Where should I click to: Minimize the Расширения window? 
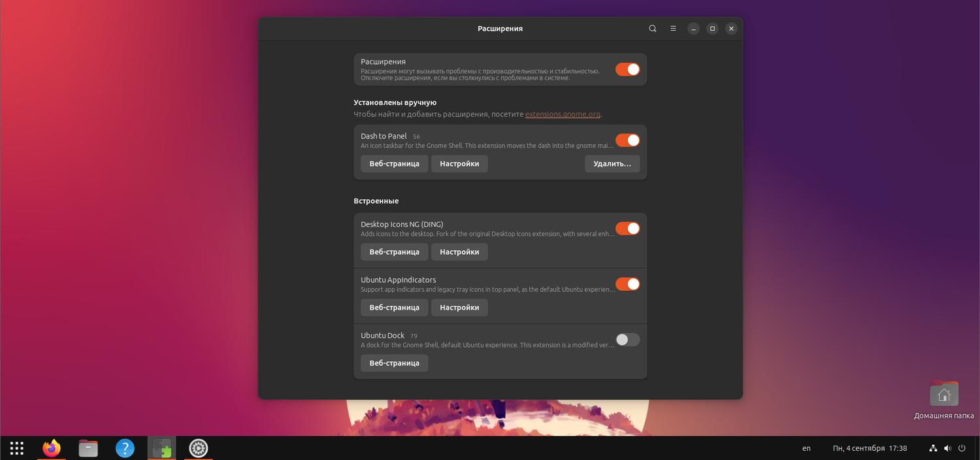pyautogui.click(x=694, y=29)
